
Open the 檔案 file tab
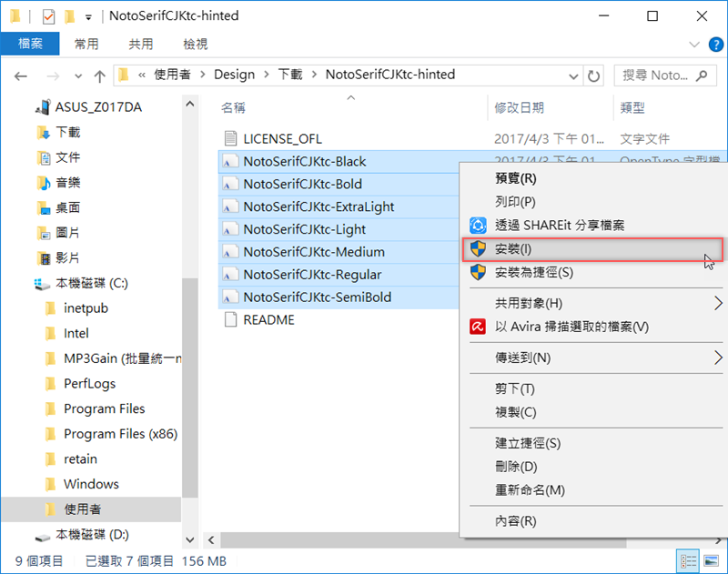point(30,44)
